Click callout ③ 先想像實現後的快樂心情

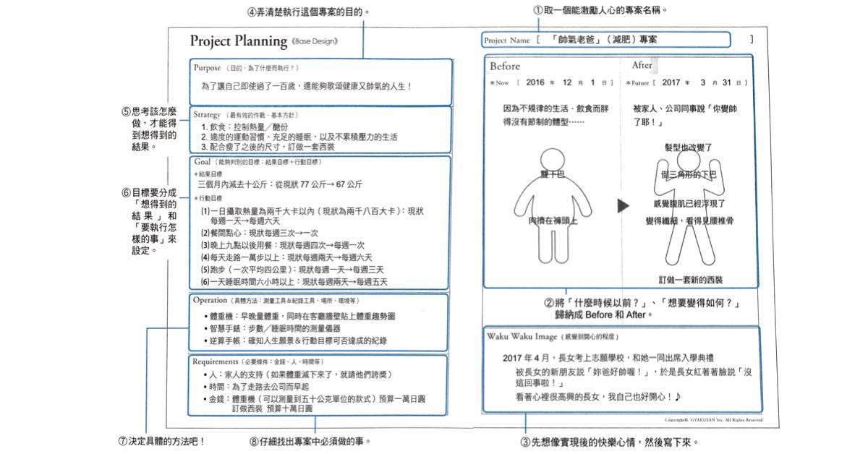point(610,442)
